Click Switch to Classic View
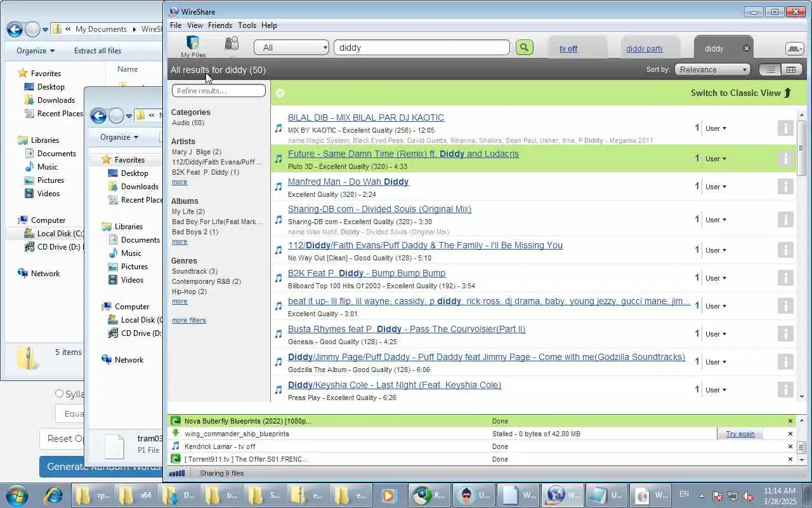 point(741,93)
